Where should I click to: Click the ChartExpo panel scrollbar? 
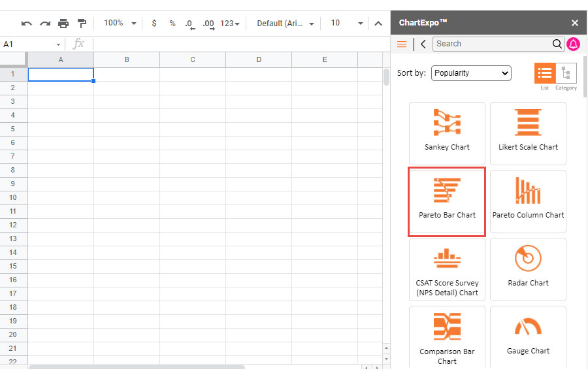click(x=585, y=77)
